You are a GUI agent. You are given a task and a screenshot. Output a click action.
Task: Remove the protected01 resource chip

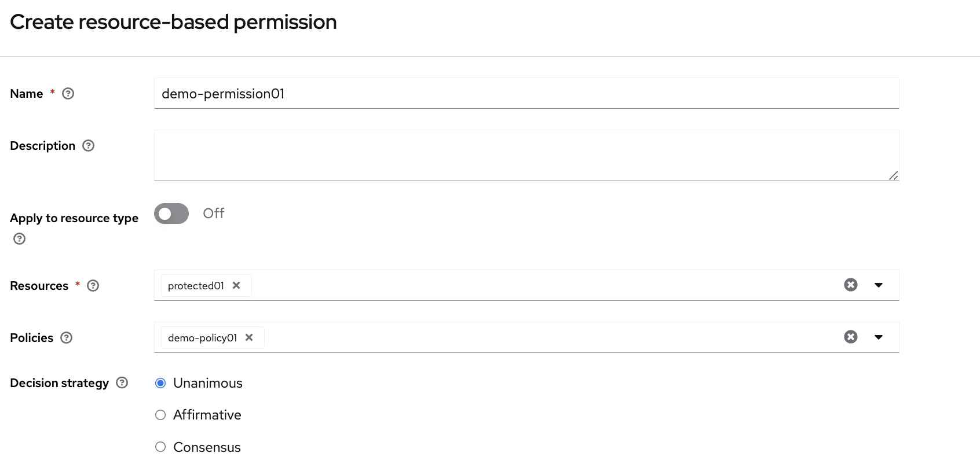tap(236, 285)
